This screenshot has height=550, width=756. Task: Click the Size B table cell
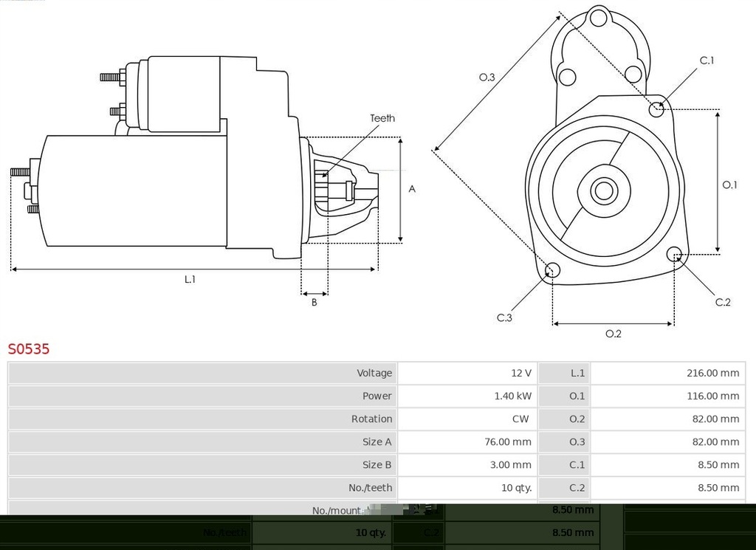(x=202, y=465)
